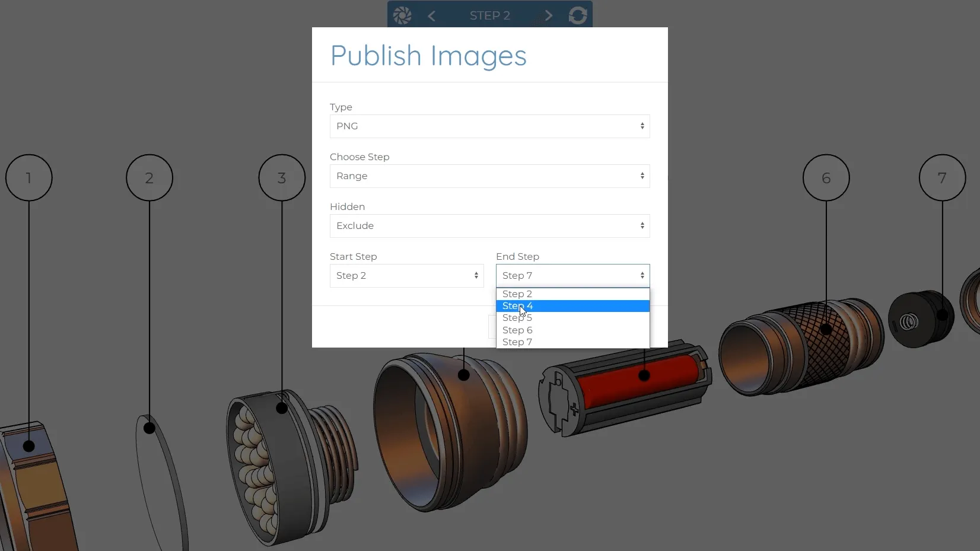Click the End Step dropdown field
The image size is (980, 551).
point(573,276)
